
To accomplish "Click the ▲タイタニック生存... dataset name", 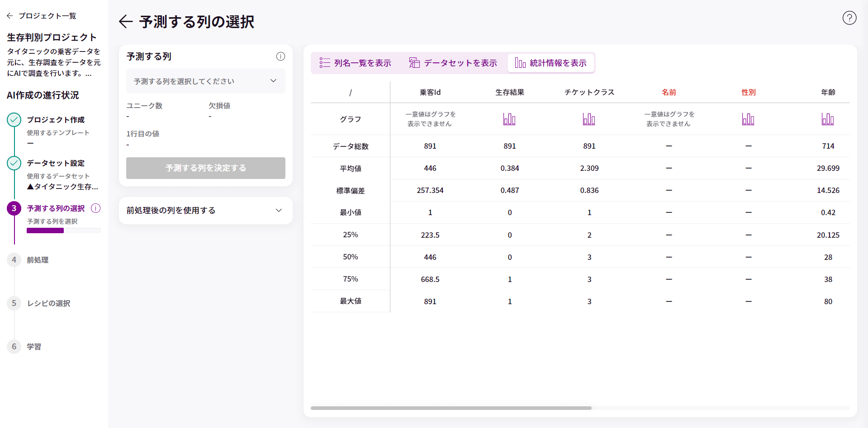I will 62,187.
